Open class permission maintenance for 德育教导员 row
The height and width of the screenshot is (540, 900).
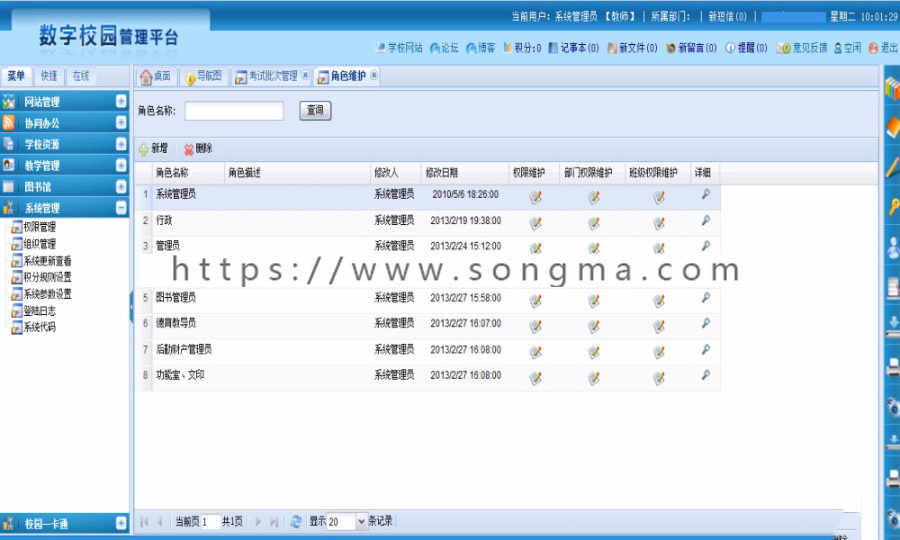pyautogui.click(x=659, y=327)
